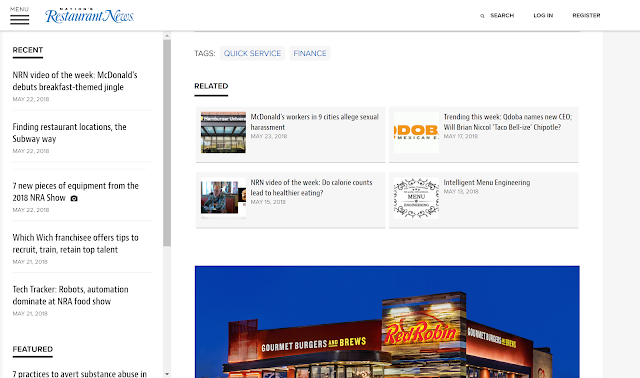This screenshot has width=640, height=378.
Task: Click the Log In link
Action: click(543, 16)
